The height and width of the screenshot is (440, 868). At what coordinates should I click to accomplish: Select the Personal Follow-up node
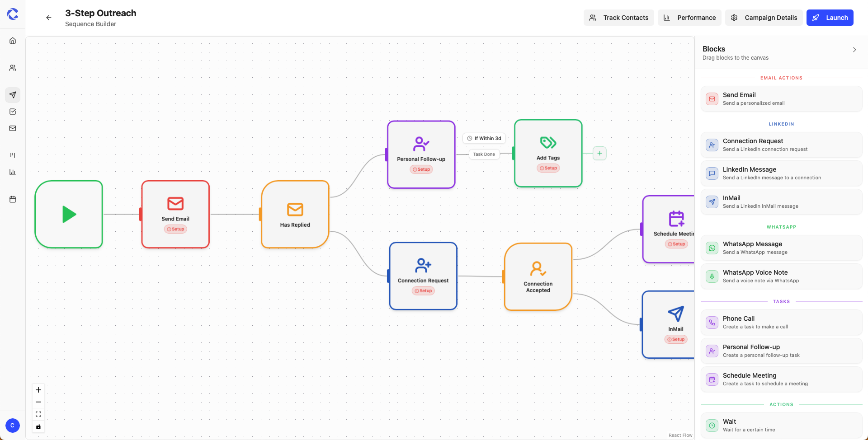click(x=421, y=154)
